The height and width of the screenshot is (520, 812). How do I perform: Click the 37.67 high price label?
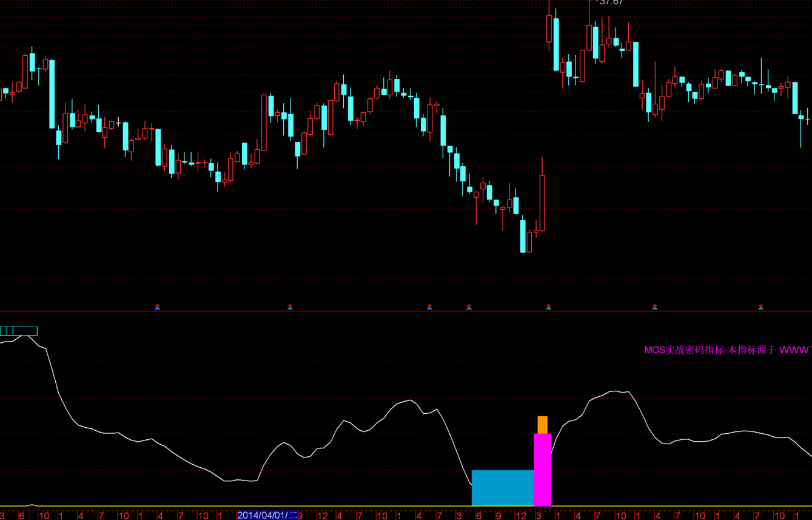[x=611, y=2]
